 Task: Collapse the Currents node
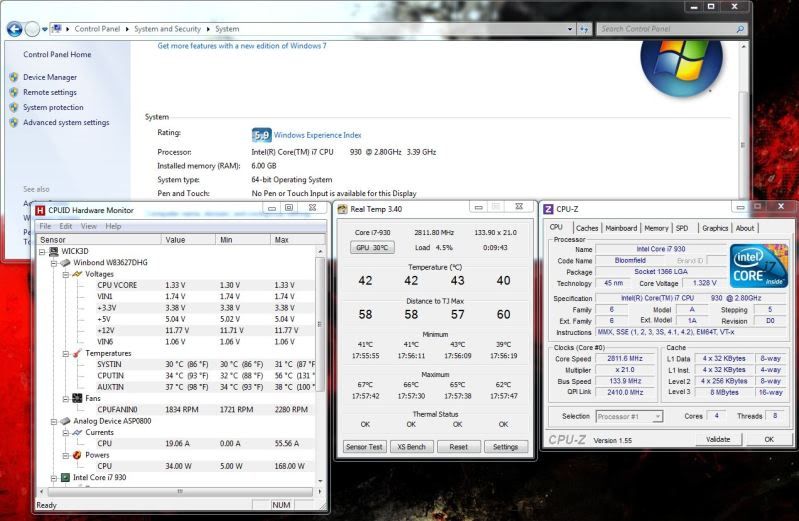tap(66, 433)
